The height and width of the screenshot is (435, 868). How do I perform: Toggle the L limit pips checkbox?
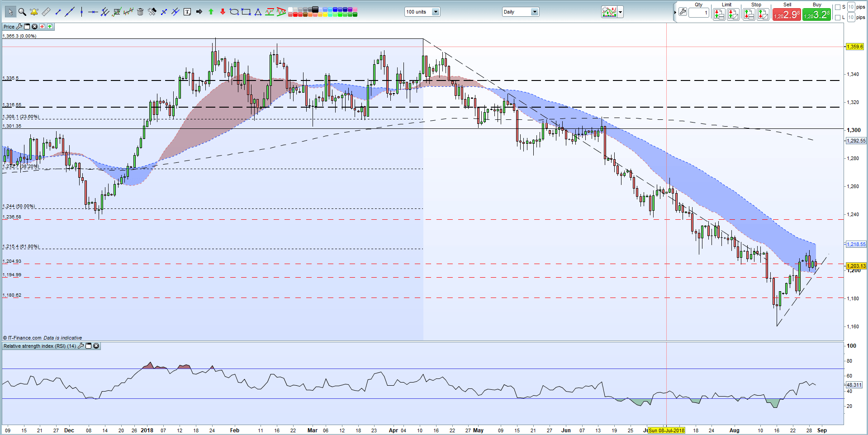838,17
